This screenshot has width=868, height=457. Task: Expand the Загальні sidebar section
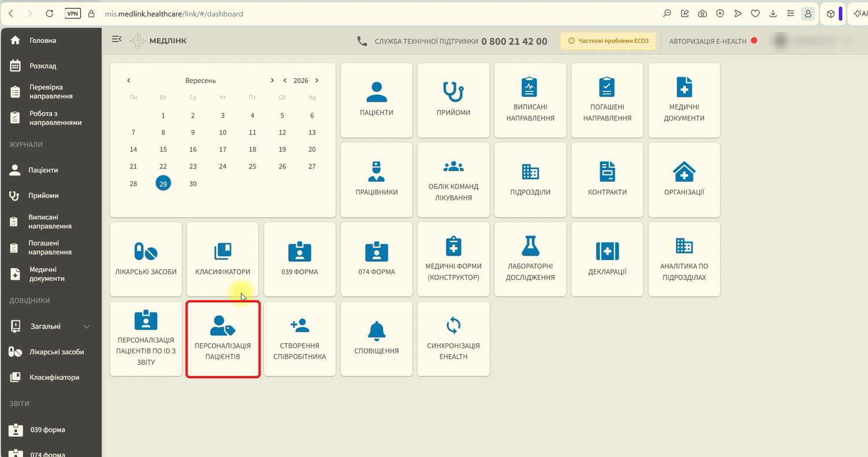(x=51, y=326)
